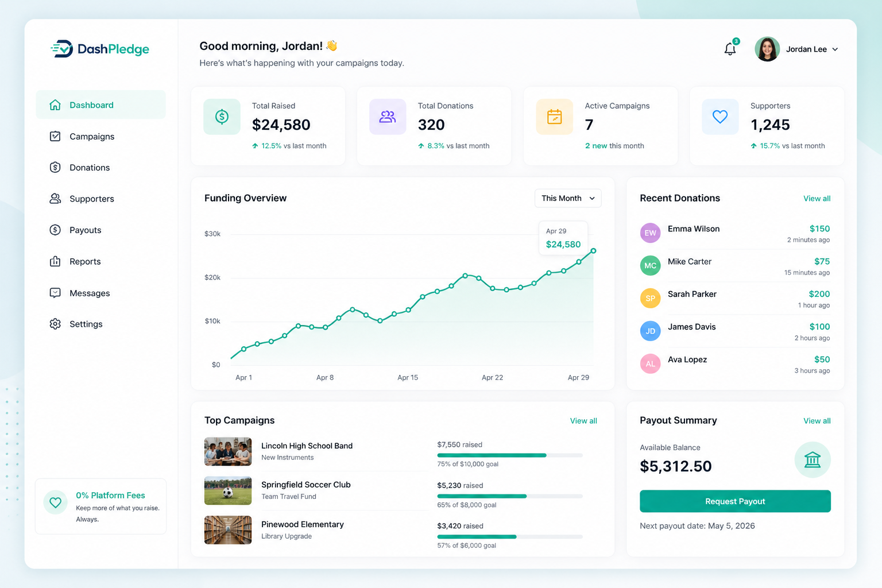This screenshot has width=882, height=588.
Task: Click the Supporters heart icon card
Action: pyautogui.click(x=720, y=117)
